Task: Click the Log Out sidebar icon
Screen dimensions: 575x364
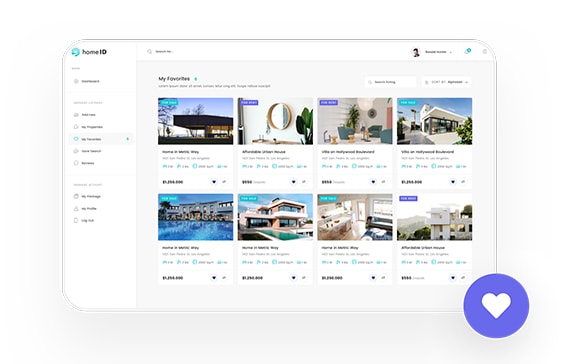Action: click(x=76, y=221)
